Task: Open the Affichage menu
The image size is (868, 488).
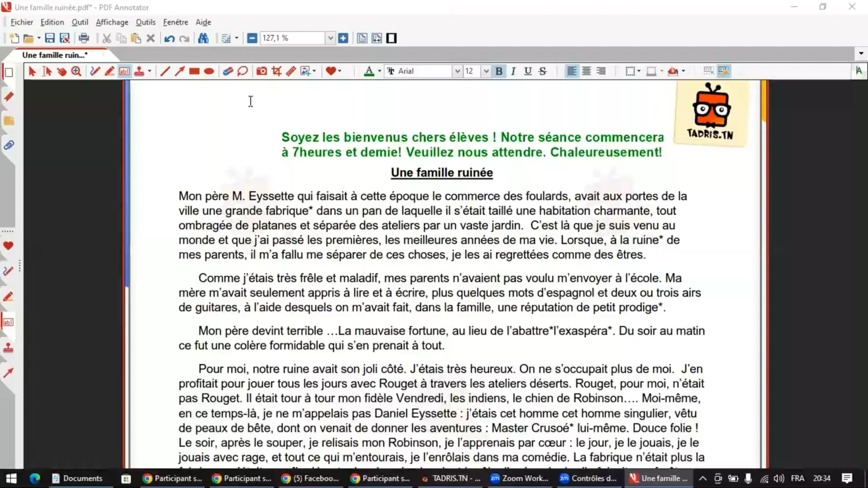Action: coord(112,22)
